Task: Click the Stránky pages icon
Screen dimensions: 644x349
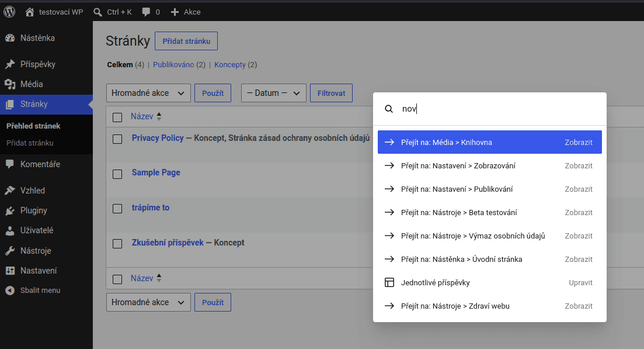Action: pos(10,105)
